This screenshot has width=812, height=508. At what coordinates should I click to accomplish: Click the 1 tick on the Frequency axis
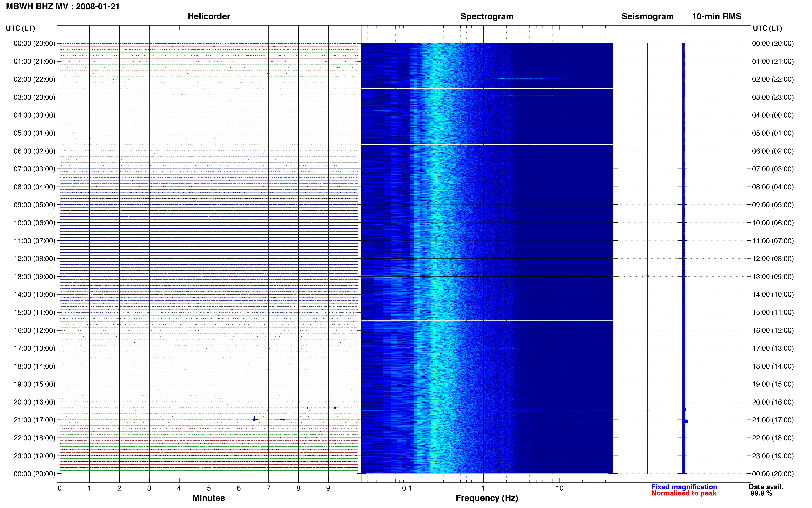[483, 488]
